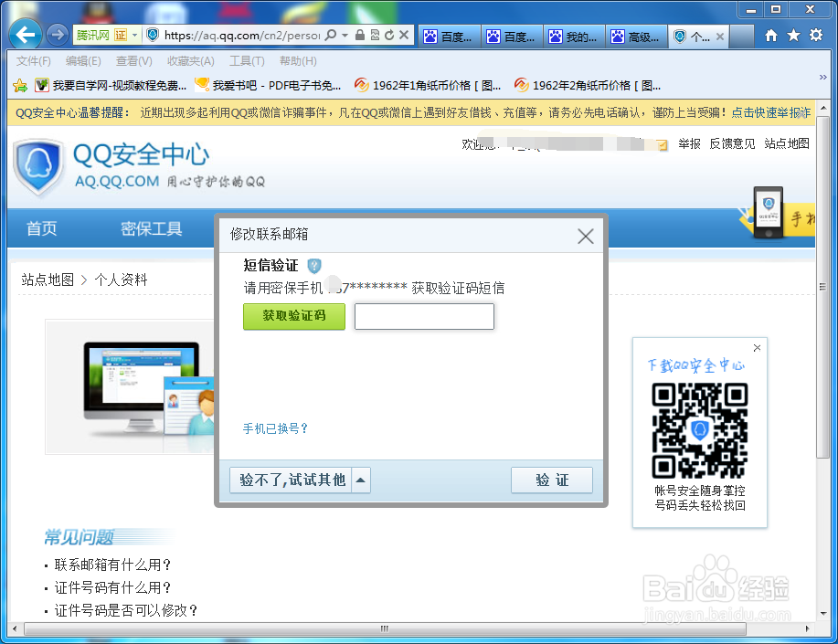Screen dimensions: 838x644
Task: Open 1962年1角纸币价格 bookmark
Action: click(428, 86)
